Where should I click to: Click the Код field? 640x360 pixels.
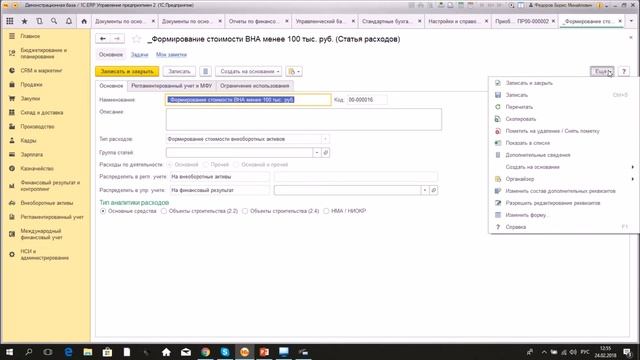tap(367, 100)
